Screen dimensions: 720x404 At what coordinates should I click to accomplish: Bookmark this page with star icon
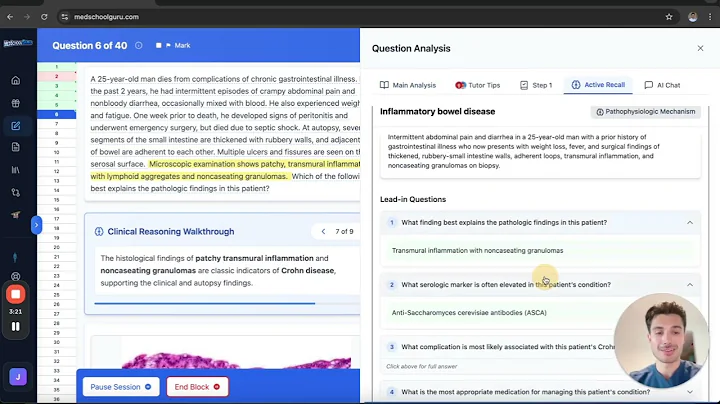click(x=669, y=17)
